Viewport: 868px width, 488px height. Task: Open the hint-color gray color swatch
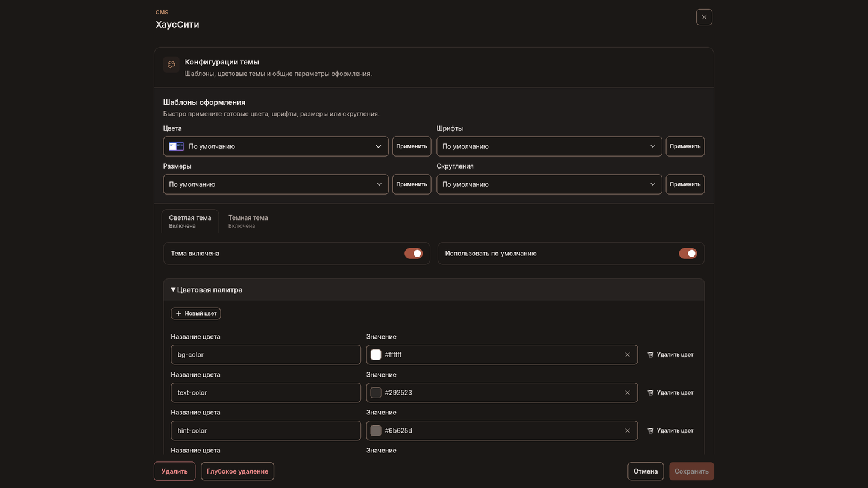[376, 431]
